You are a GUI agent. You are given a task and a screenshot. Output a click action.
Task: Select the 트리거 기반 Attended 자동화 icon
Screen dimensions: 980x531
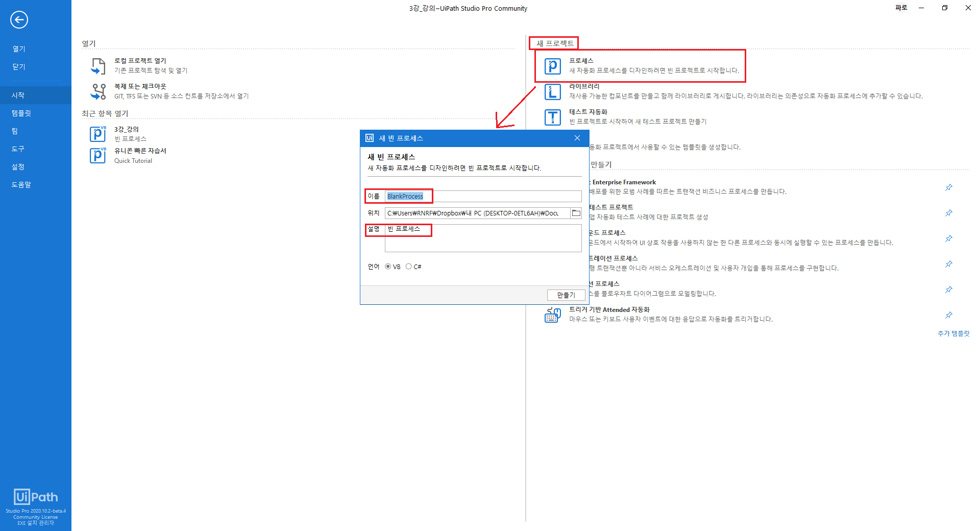point(553,315)
